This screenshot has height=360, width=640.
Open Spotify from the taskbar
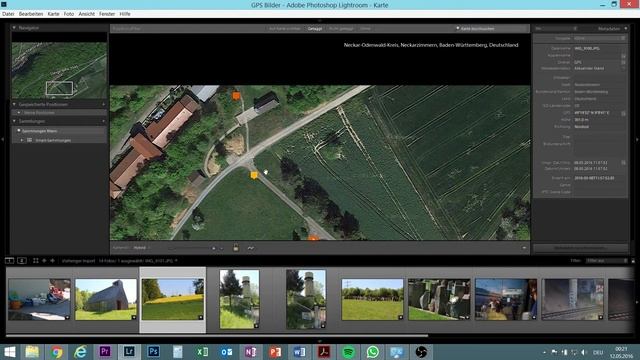pos(348,351)
